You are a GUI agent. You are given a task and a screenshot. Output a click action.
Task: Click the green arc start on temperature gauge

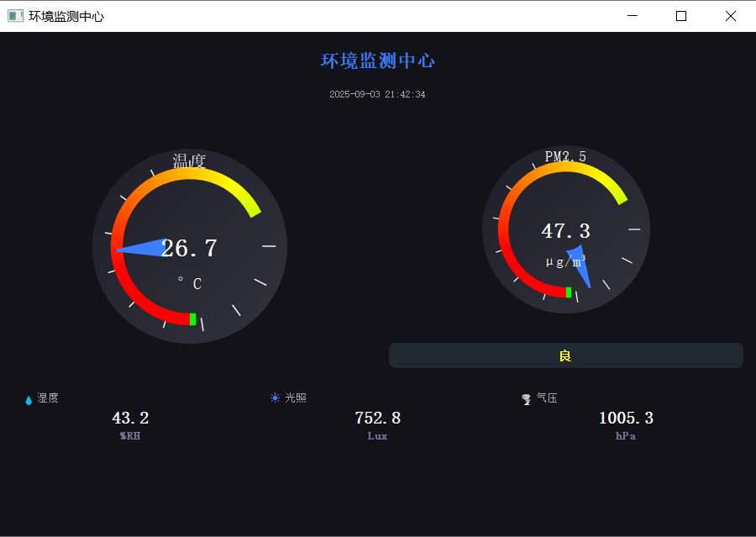click(193, 319)
